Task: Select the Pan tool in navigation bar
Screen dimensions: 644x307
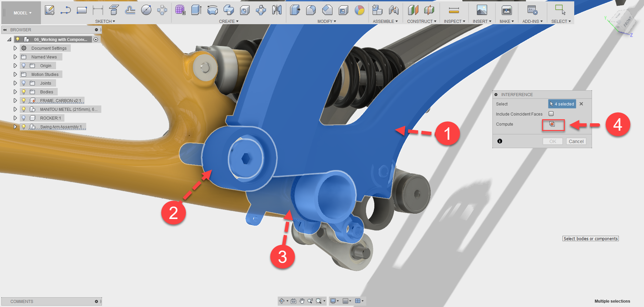Action: (302, 301)
